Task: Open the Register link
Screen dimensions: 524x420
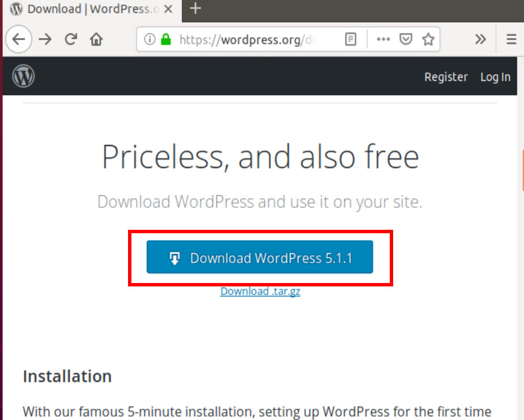Action: point(446,77)
